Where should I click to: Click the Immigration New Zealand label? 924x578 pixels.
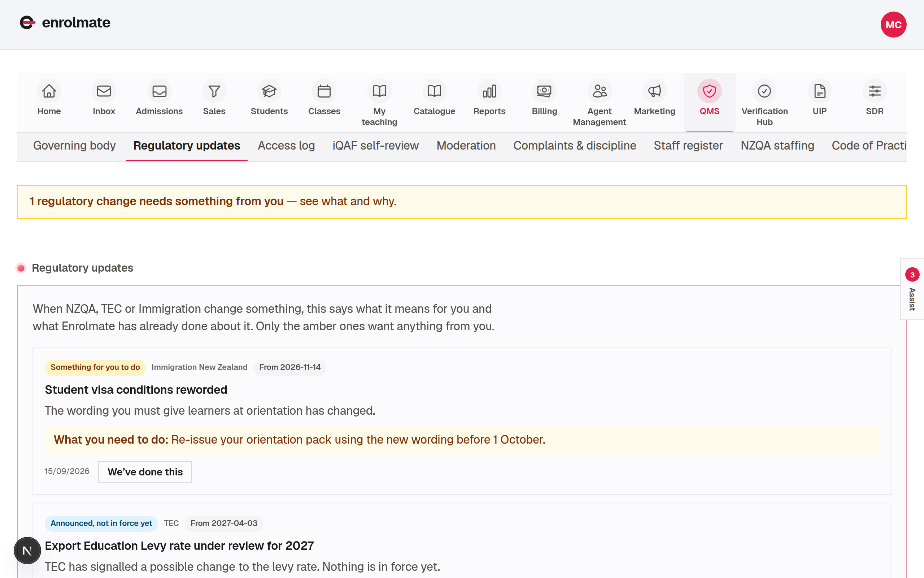199,367
